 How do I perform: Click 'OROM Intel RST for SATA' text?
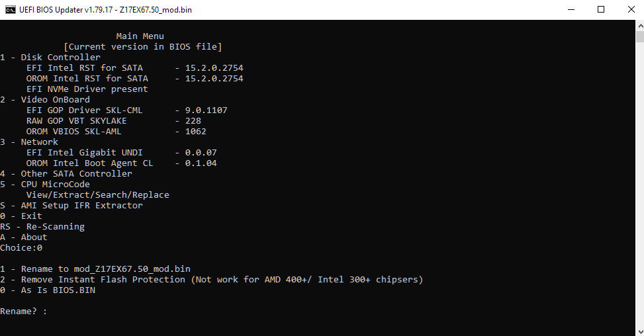[x=87, y=78]
